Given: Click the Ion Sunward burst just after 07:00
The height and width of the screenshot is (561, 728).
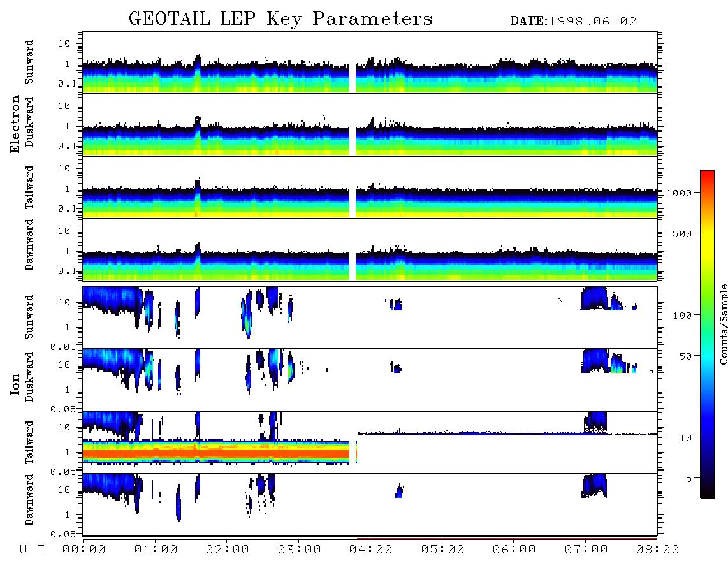Looking at the screenshot, I should (594, 298).
